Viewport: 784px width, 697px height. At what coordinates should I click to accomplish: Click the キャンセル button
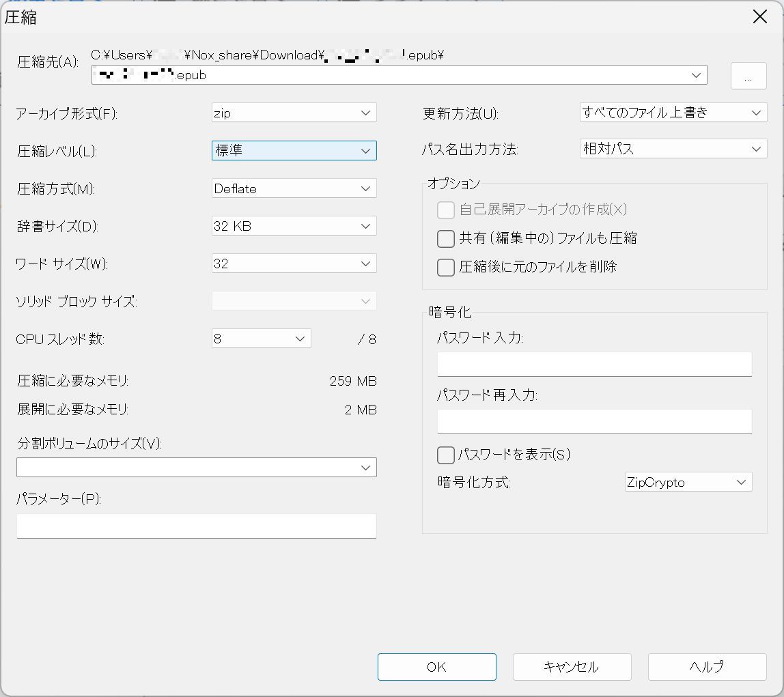tap(572, 667)
